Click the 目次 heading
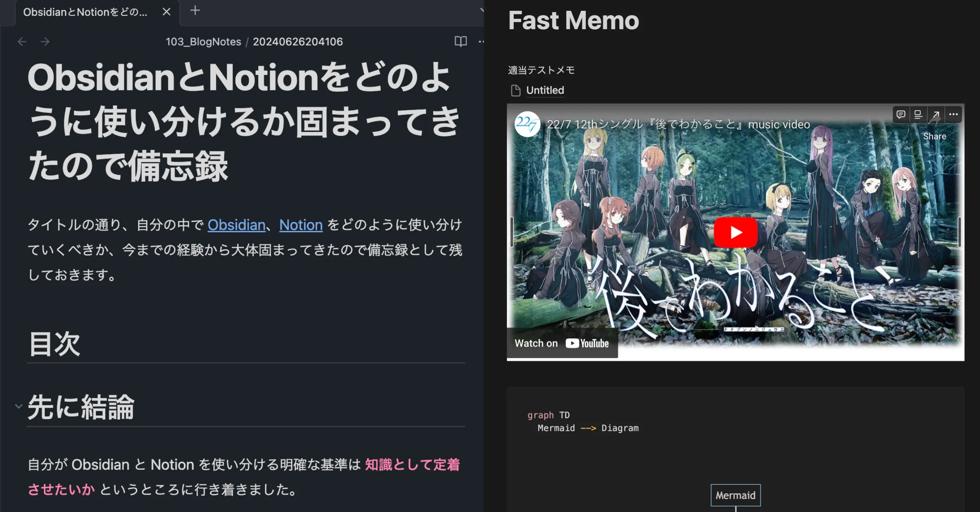This screenshot has width=980, height=512. [54, 344]
